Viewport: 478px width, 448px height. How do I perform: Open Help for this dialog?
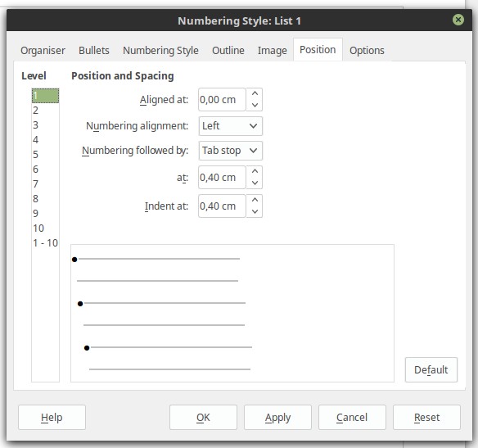52,417
